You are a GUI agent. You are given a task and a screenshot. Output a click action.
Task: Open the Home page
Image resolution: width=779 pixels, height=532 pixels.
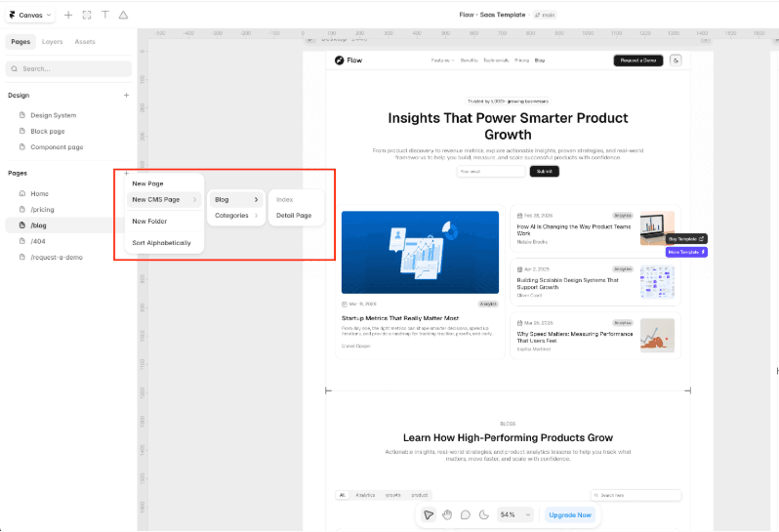[39, 193]
